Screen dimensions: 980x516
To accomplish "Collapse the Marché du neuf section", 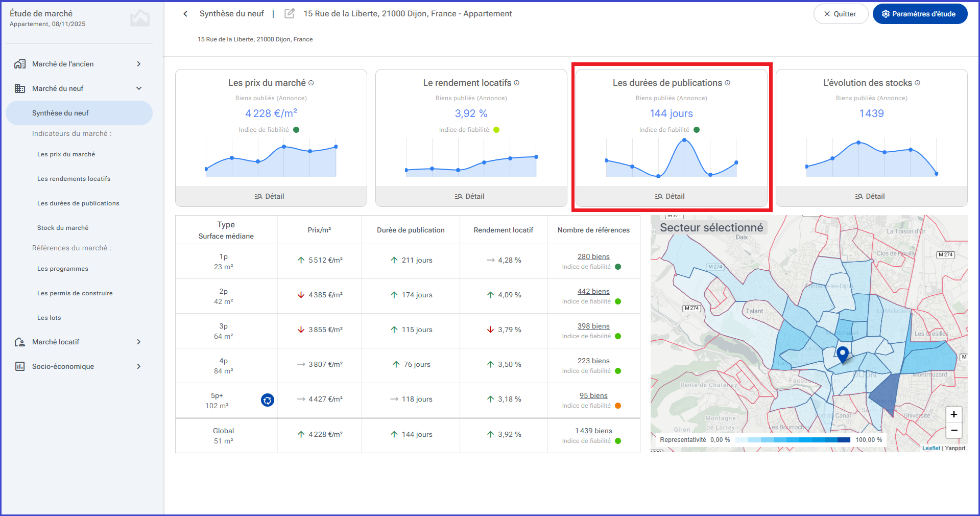I will tap(79, 88).
